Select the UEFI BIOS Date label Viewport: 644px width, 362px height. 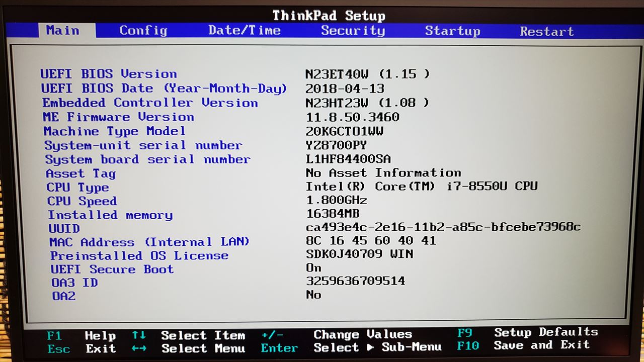click(x=164, y=88)
